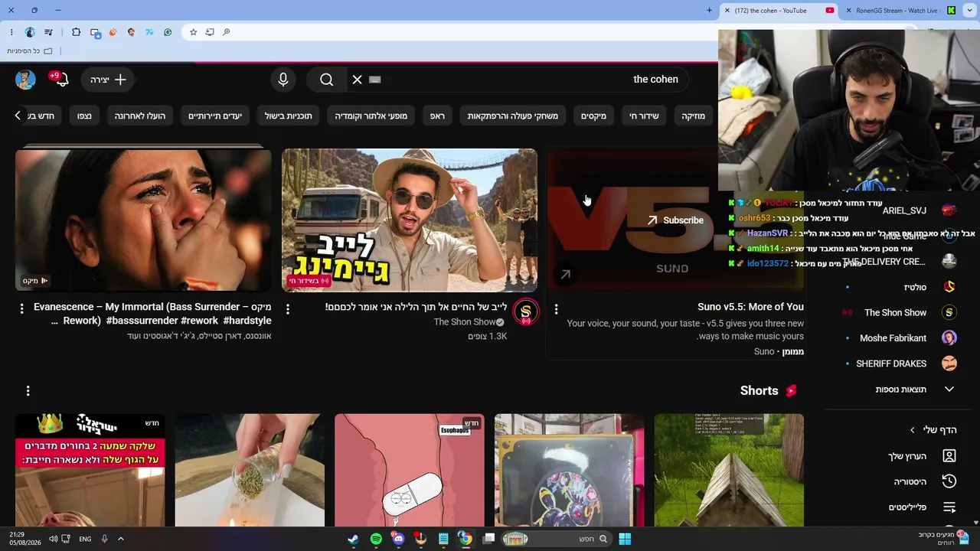Select the הועלו לאחרונה filter chip
The image size is (980, 551).
(140, 116)
